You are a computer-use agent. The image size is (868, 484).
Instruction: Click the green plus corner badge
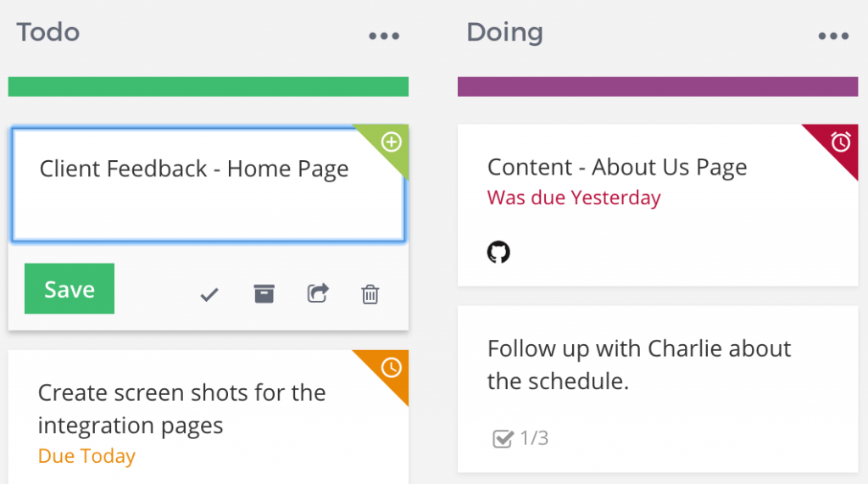pyautogui.click(x=389, y=143)
